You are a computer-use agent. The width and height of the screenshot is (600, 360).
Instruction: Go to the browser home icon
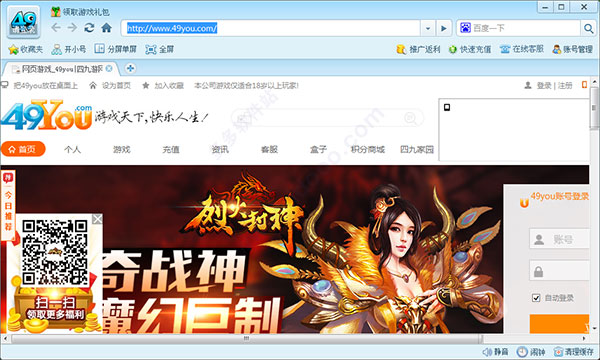106,28
